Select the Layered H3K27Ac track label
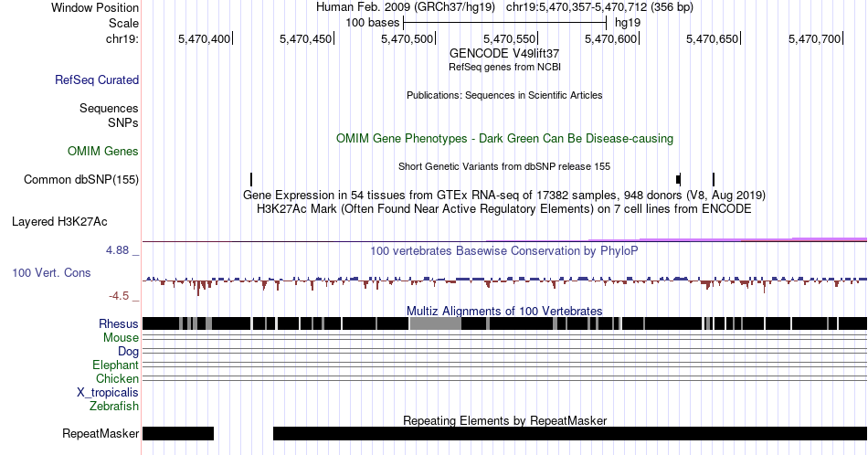 point(59,221)
